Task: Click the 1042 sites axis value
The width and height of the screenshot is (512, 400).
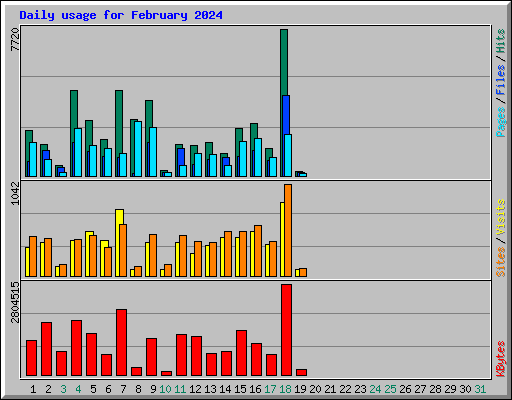Action: click(15, 193)
